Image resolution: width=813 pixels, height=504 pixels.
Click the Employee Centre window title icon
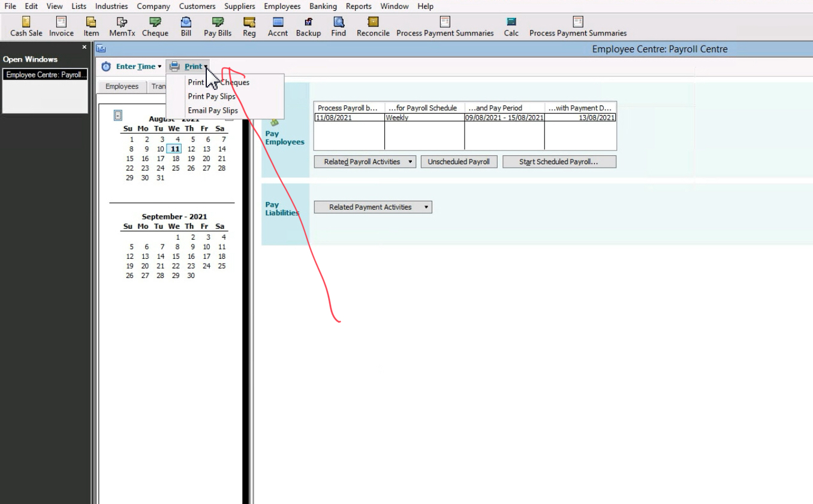tap(101, 49)
